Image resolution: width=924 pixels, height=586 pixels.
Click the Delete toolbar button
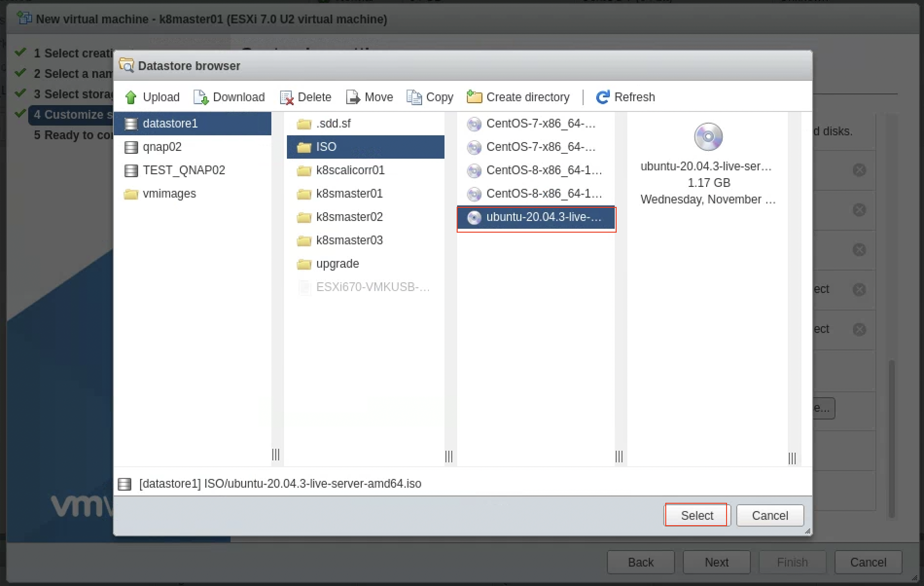click(306, 97)
